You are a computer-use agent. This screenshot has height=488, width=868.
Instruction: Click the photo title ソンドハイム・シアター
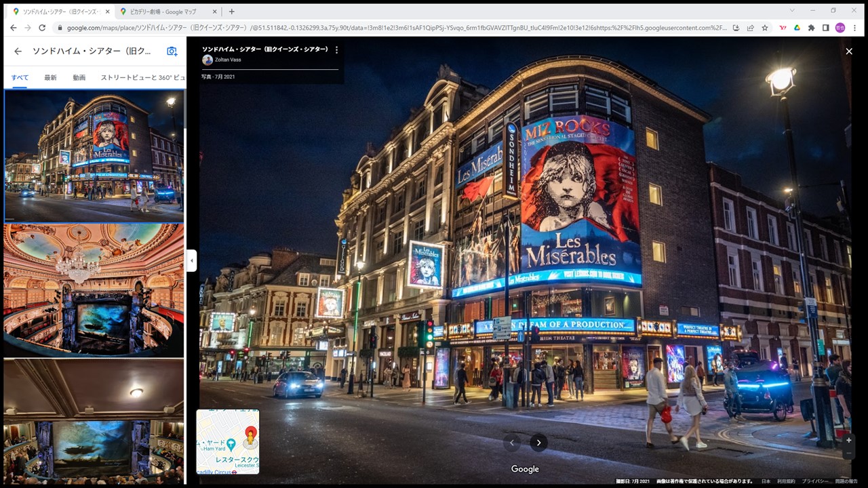[264, 49]
